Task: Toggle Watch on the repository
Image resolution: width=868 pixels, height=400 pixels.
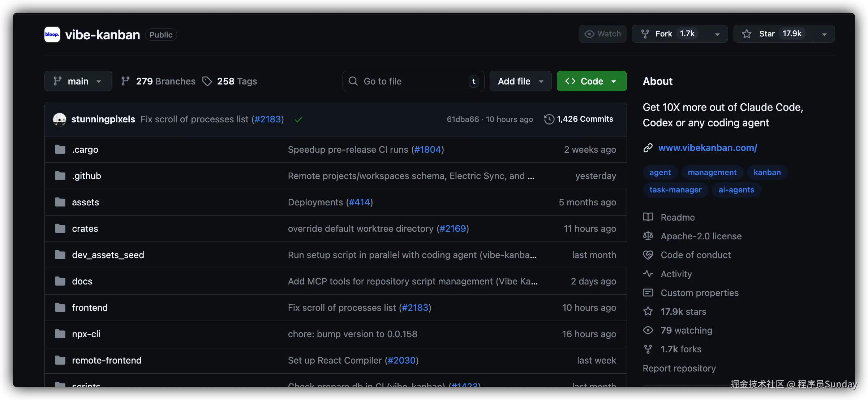Action: pos(602,34)
